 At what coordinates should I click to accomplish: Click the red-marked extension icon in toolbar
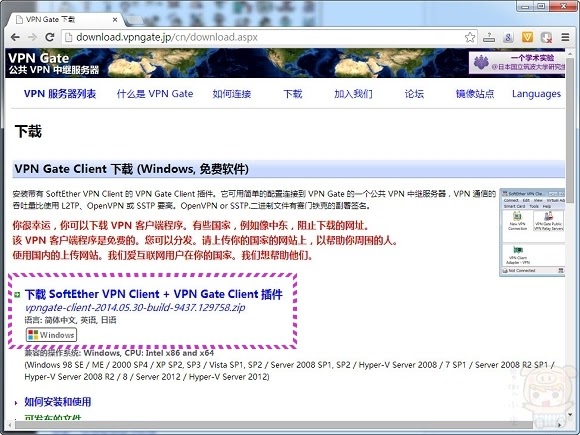tap(546, 37)
